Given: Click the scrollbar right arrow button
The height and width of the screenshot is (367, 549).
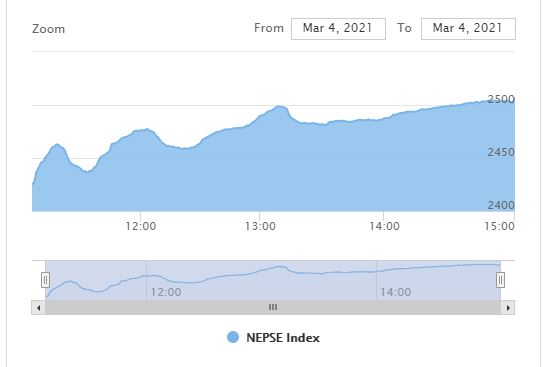Looking at the screenshot, I should [x=508, y=308].
